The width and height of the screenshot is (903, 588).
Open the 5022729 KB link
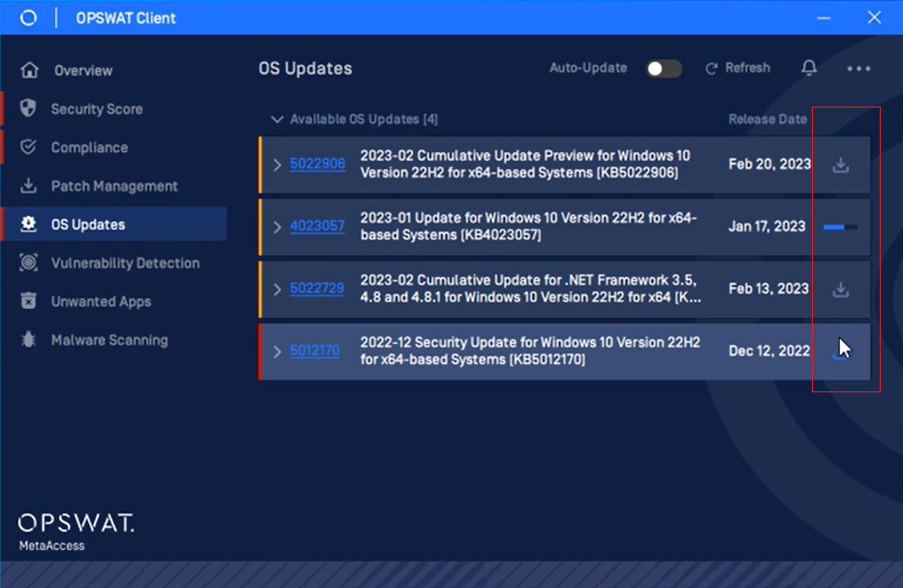pos(318,289)
